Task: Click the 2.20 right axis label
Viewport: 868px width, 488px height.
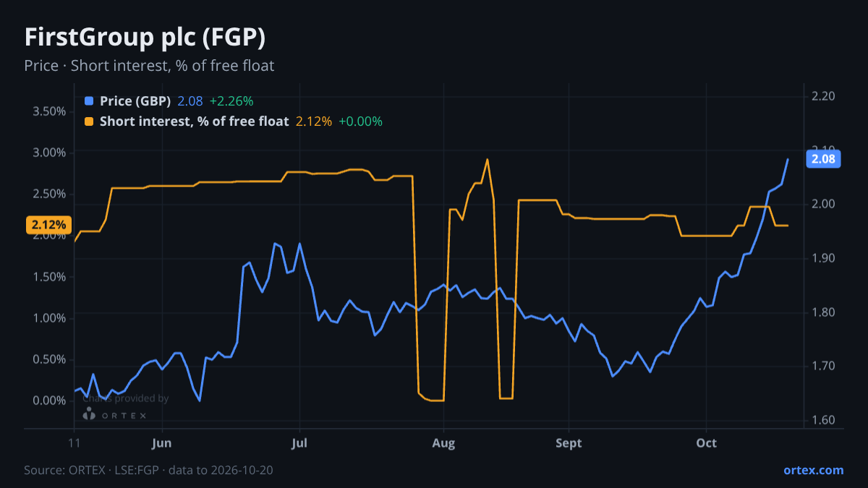Action: coord(824,95)
